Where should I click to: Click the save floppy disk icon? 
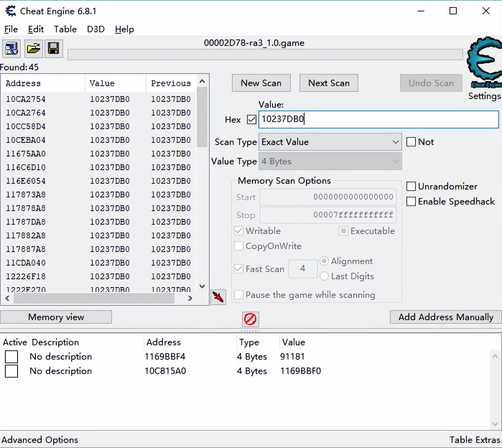(54, 48)
